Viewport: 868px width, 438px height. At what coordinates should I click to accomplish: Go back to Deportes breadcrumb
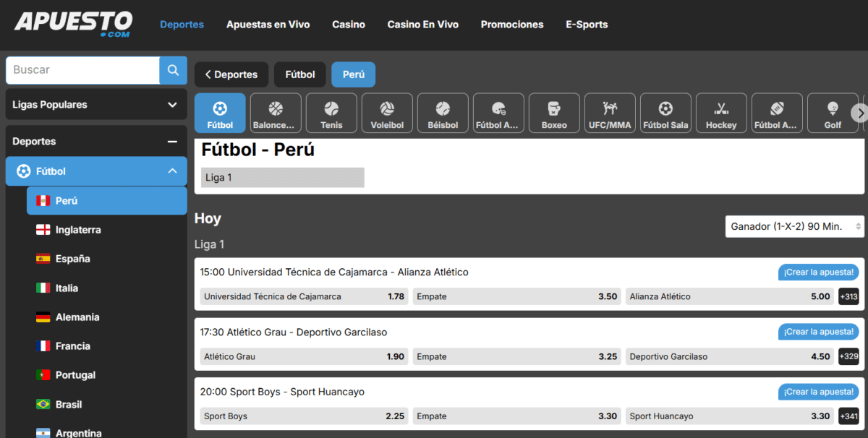[231, 74]
